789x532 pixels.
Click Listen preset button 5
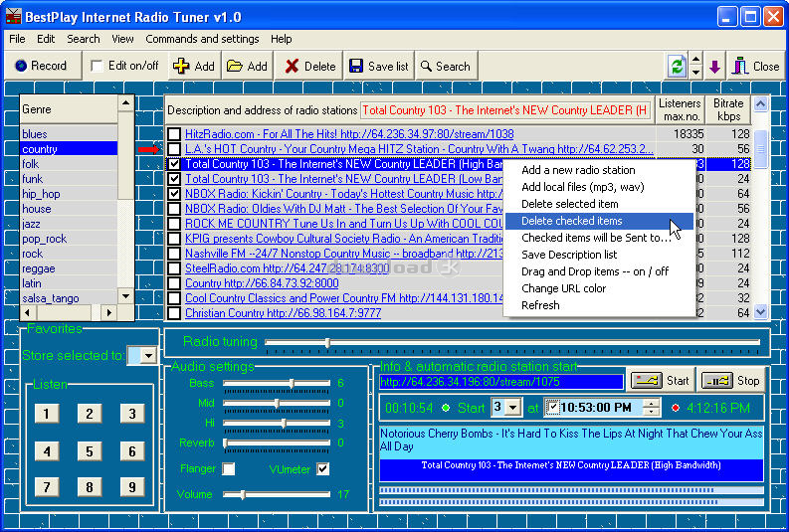pyautogui.click(x=90, y=451)
